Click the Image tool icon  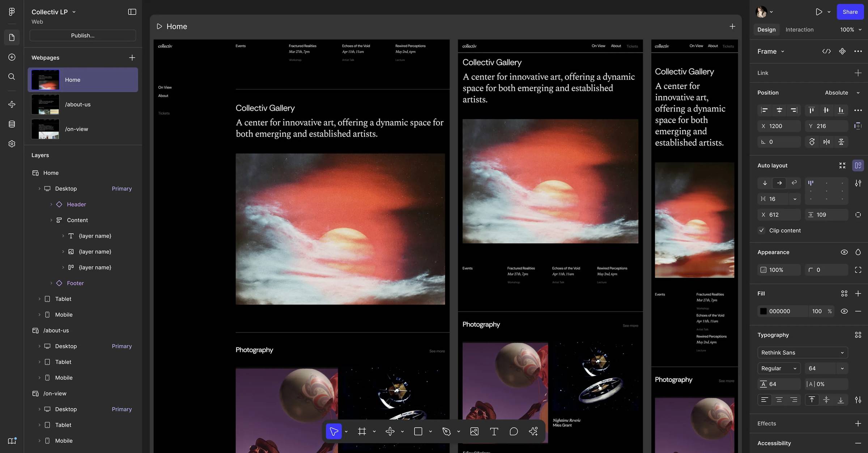[474, 431]
